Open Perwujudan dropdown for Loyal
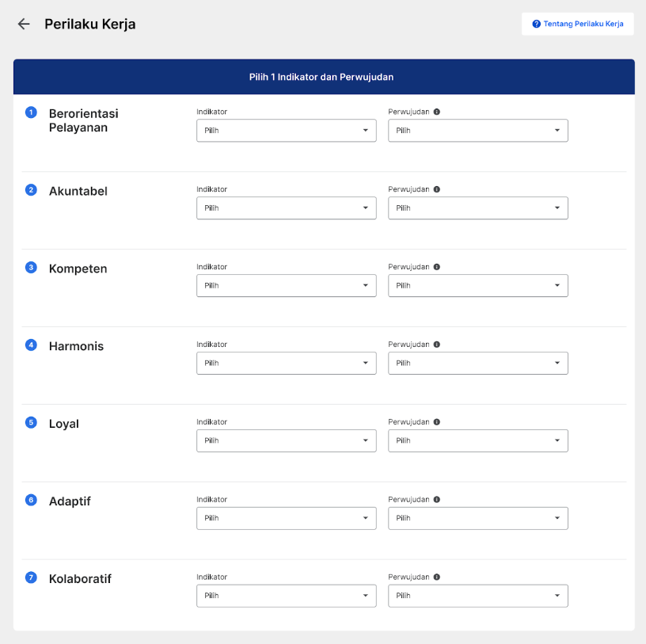 click(478, 440)
